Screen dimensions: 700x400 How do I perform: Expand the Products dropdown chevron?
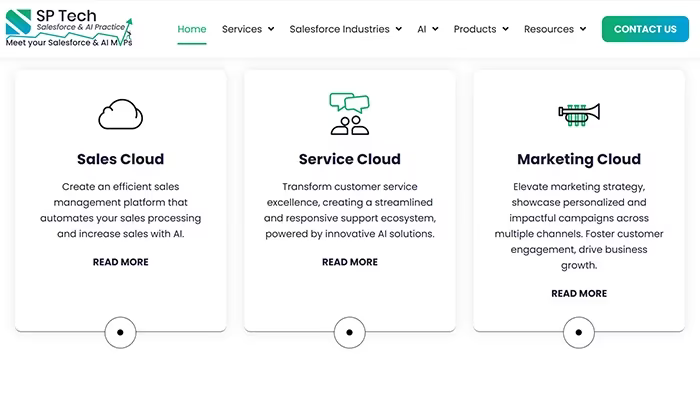(x=505, y=29)
